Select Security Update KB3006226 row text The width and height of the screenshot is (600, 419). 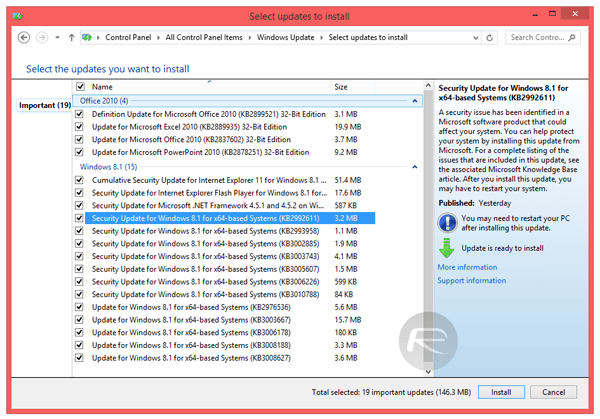click(205, 282)
